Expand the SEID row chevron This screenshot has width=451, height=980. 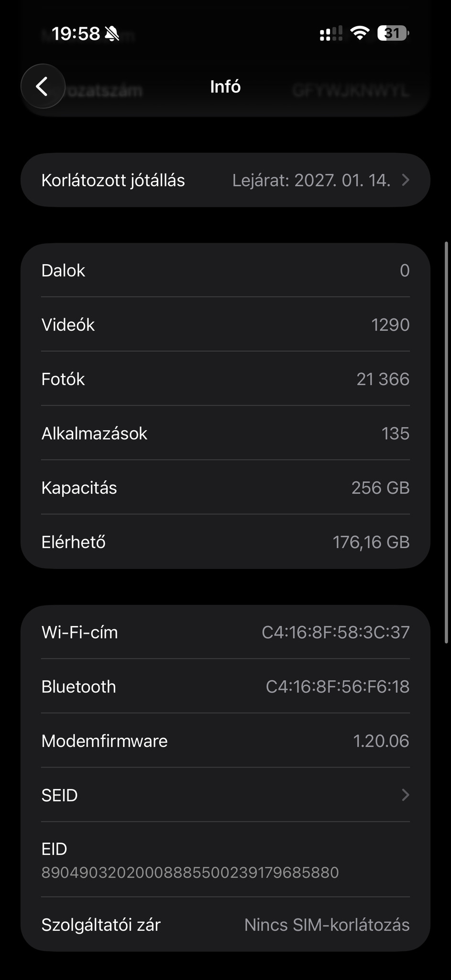click(x=405, y=795)
